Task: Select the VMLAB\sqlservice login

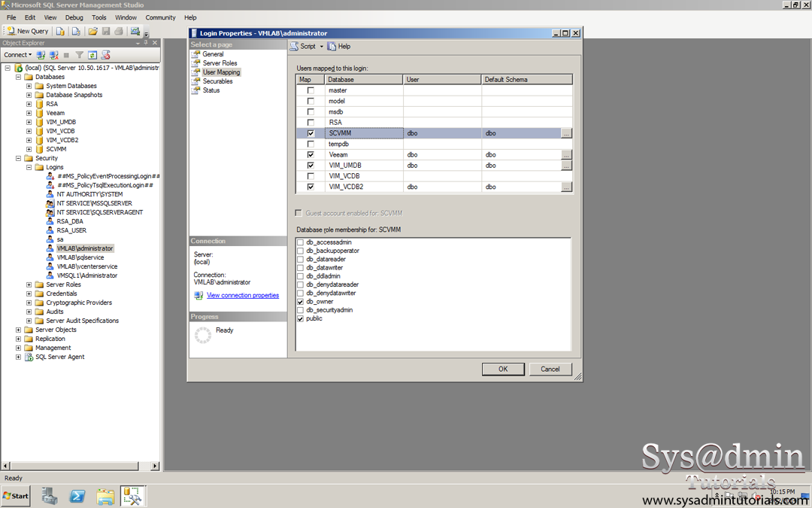Action: (80, 257)
